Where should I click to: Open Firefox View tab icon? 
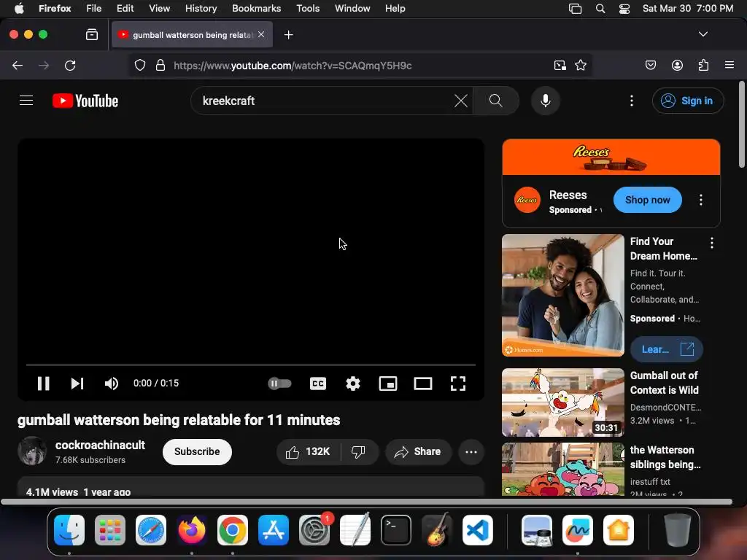click(91, 34)
